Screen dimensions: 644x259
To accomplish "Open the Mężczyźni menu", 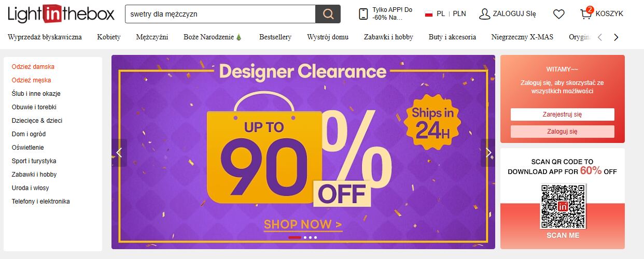I will click(x=152, y=37).
